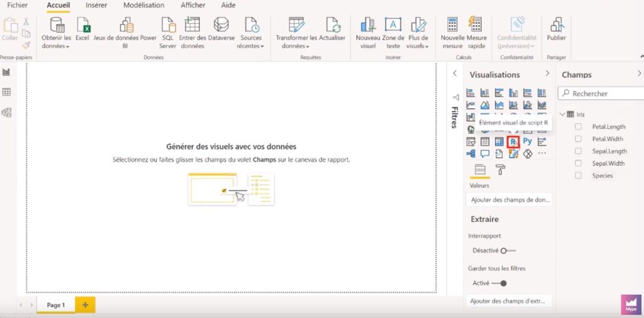The image size is (644, 318).
Task: Click the SQL Server button
Action: (x=167, y=33)
